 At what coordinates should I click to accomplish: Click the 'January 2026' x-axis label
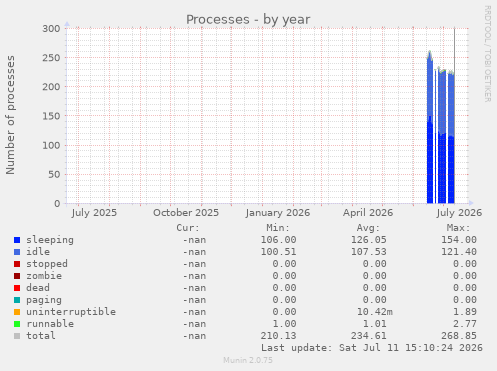point(278,213)
